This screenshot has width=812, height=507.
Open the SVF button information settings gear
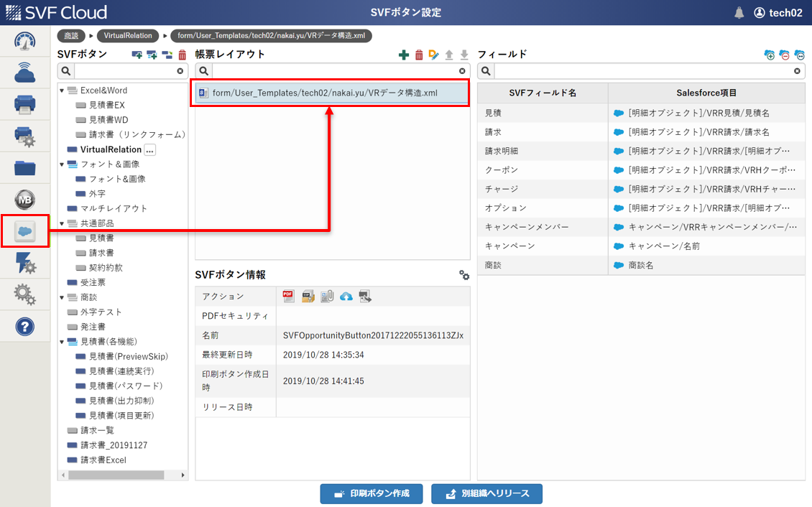[x=463, y=275]
